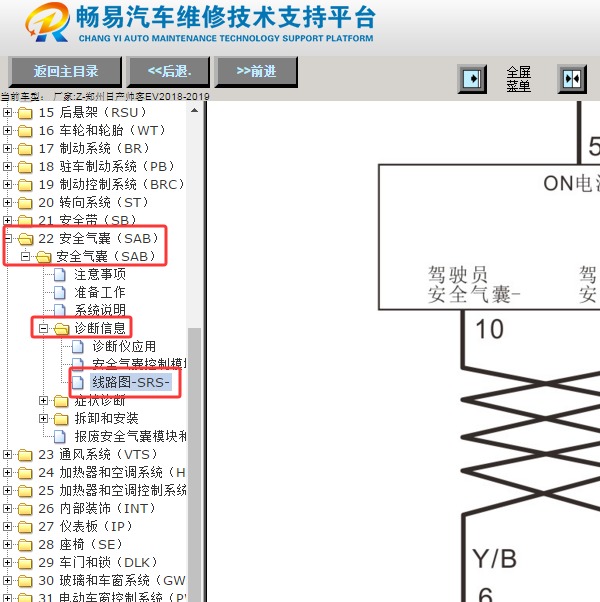The width and height of the screenshot is (600, 602).
Task: Select 22 安全气囊 (SAB) tree label
Action: point(98,238)
